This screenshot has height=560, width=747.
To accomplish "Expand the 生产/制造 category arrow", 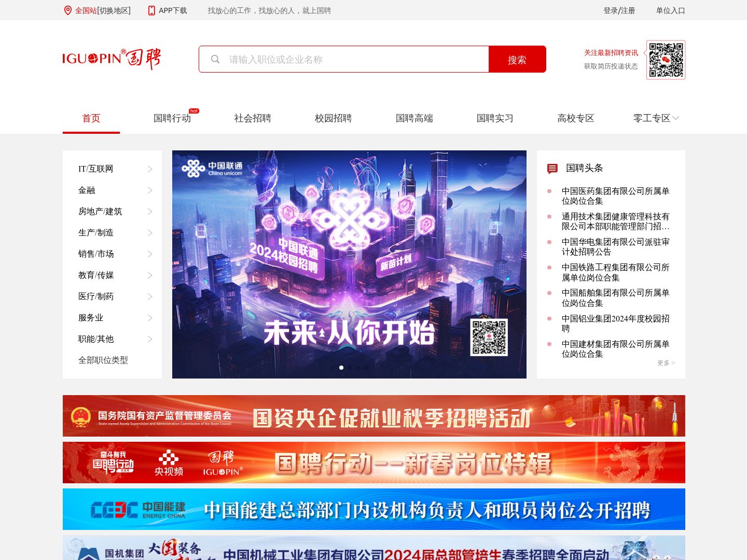I will pyautogui.click(x=150, y=233).
